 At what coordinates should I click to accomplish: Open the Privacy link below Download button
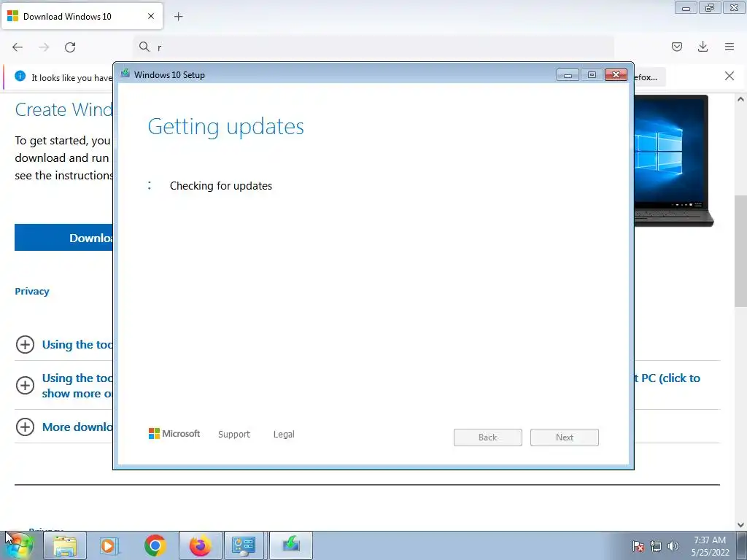click(x=32, y=292)
